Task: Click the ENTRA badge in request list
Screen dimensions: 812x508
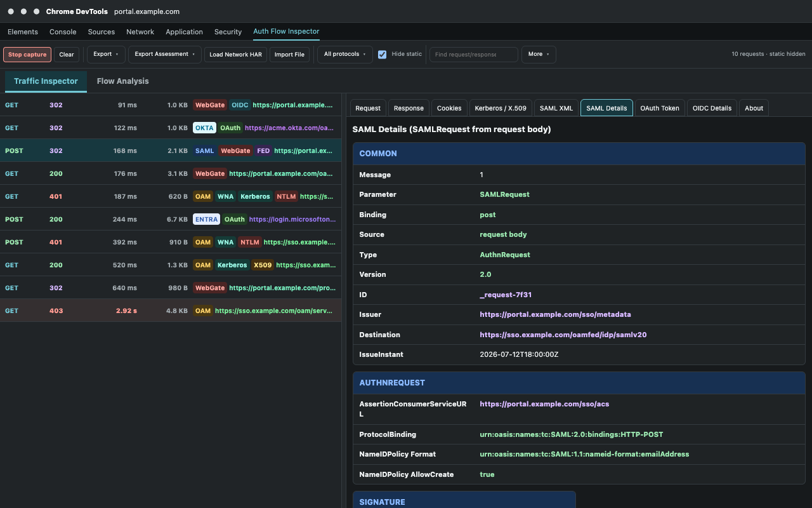Action: (206, 219)
